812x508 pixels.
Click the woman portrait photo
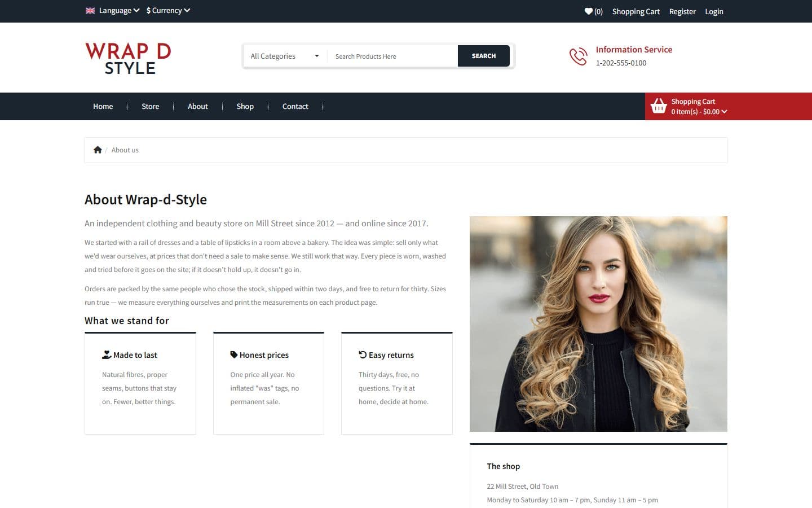598,324
